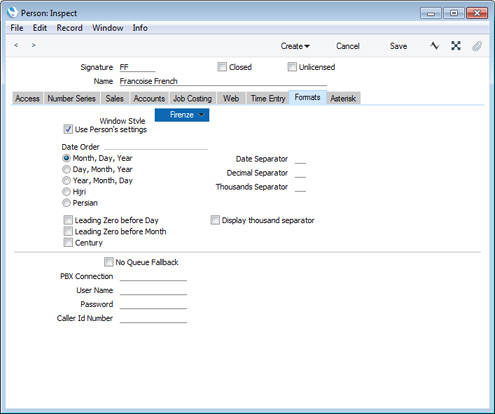
Task: Click the application logo in title bar
Action: (x=12, y=13)
